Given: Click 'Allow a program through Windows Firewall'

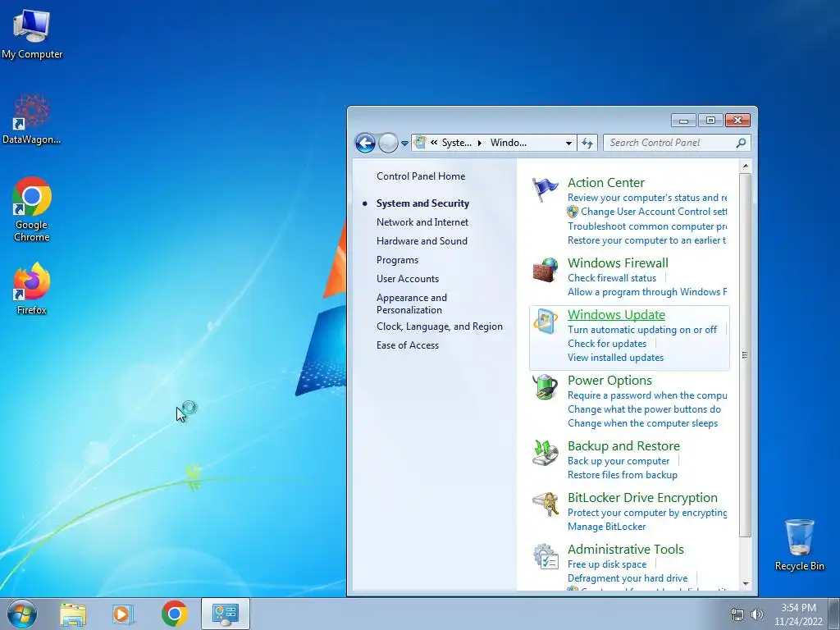Looking at the screenshot, I should coord(647,292).
